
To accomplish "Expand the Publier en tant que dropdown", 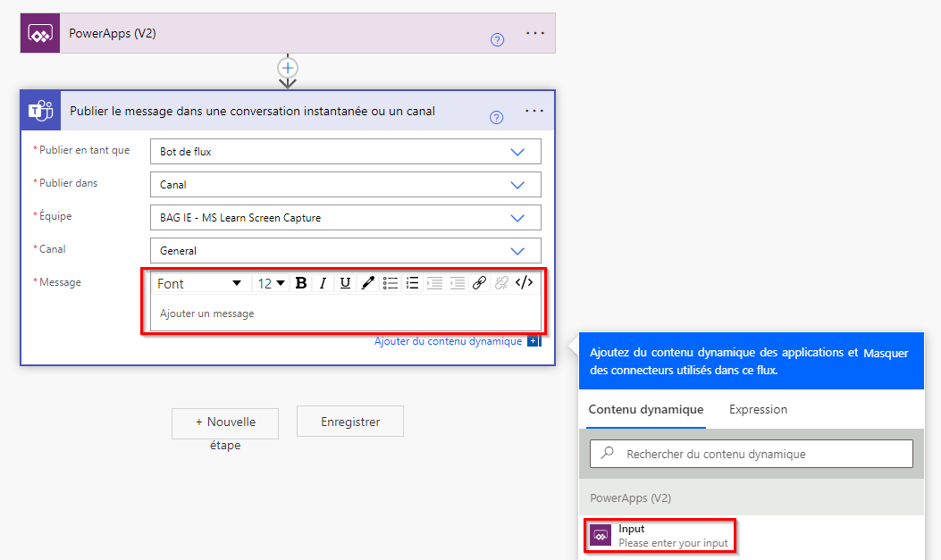I will (517, 153).
